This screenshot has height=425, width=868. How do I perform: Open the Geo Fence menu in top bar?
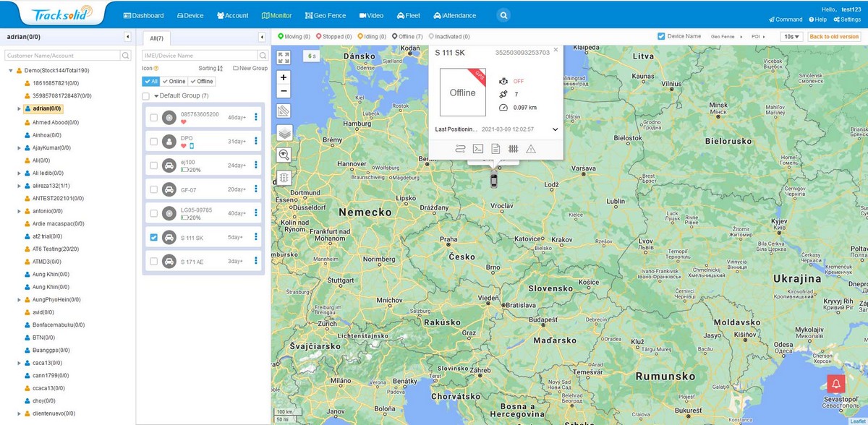point(324,15)
